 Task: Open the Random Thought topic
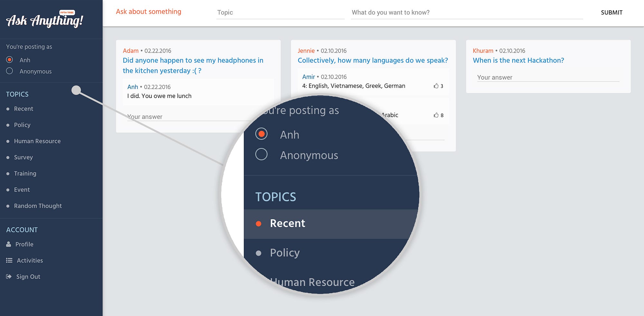38,206
